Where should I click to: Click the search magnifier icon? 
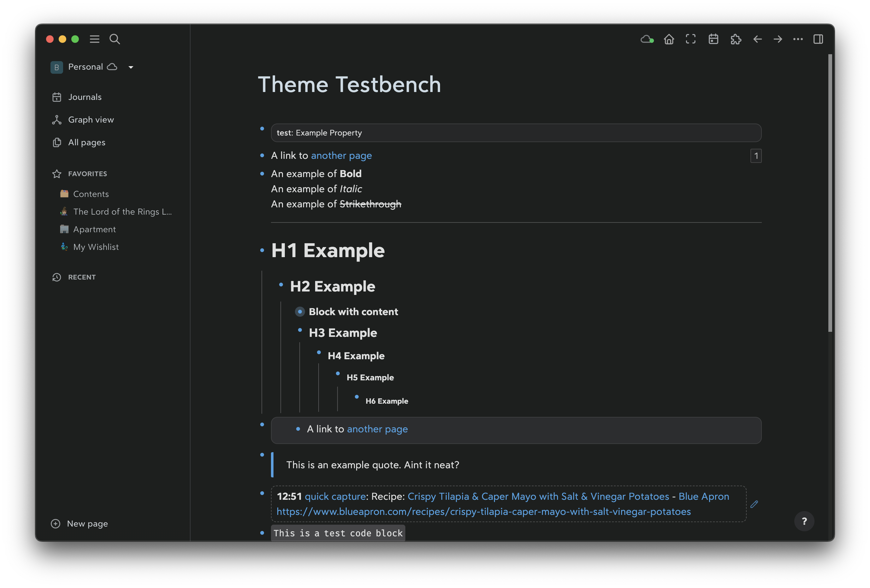[x=115, y=39]
